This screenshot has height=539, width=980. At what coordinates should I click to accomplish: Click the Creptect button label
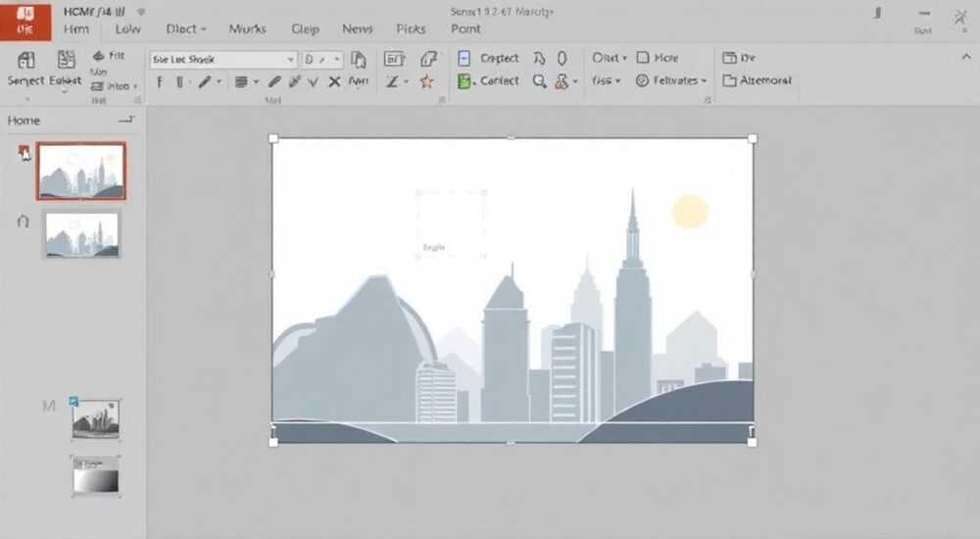click(500, 58)
